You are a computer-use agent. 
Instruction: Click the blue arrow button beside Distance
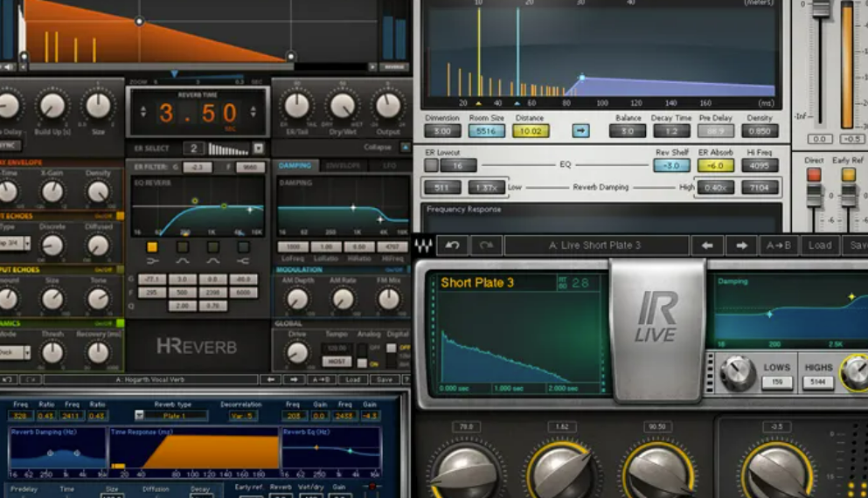click(580, 131)
